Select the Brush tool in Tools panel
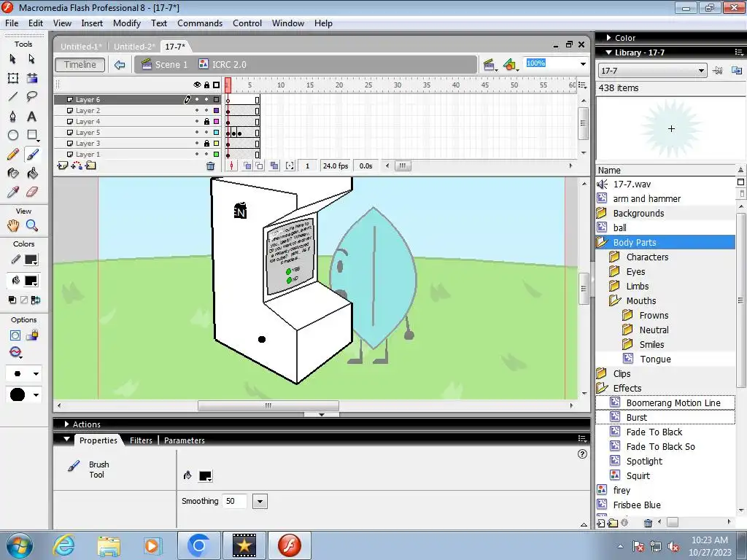Viewport: 747px width, 560px height. point(32,155)
